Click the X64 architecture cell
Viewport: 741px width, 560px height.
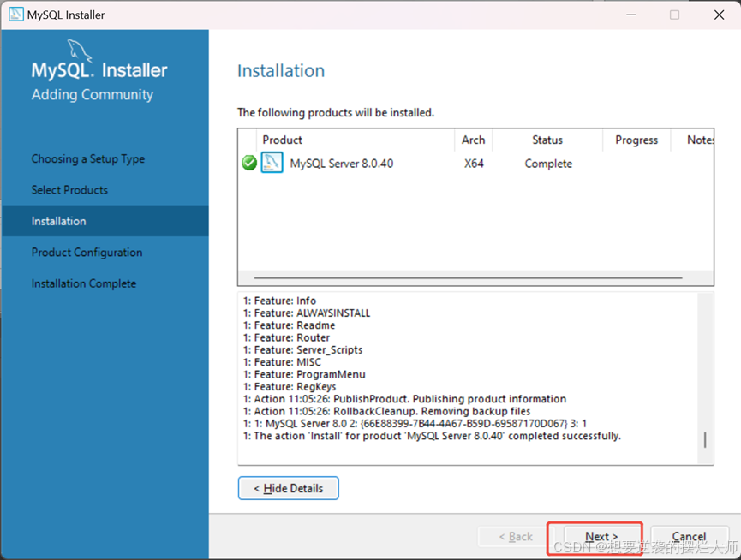[474, 164]
